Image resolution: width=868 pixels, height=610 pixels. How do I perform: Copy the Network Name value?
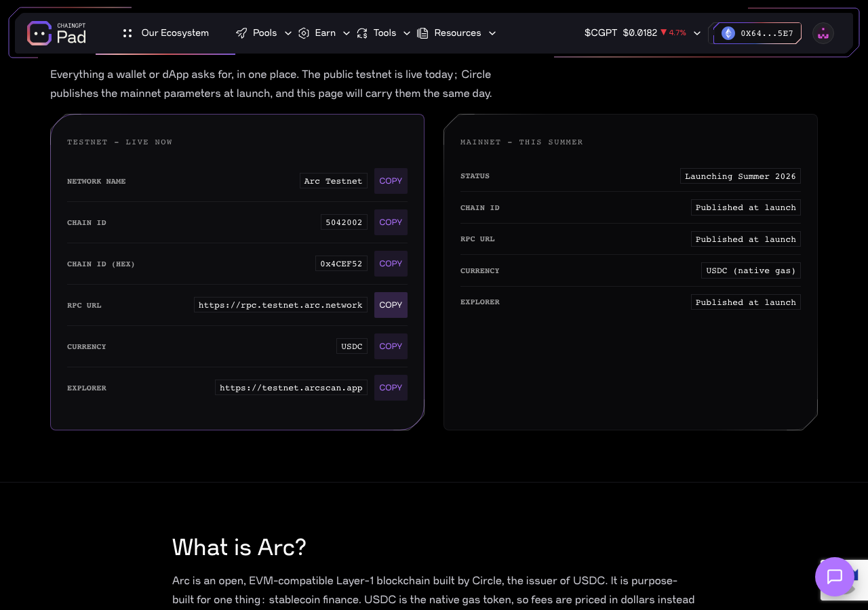(391, 181)
